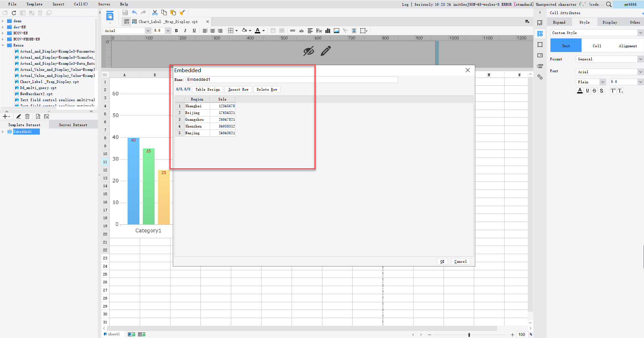Align text center in toolbar

(x=213, y=31)
